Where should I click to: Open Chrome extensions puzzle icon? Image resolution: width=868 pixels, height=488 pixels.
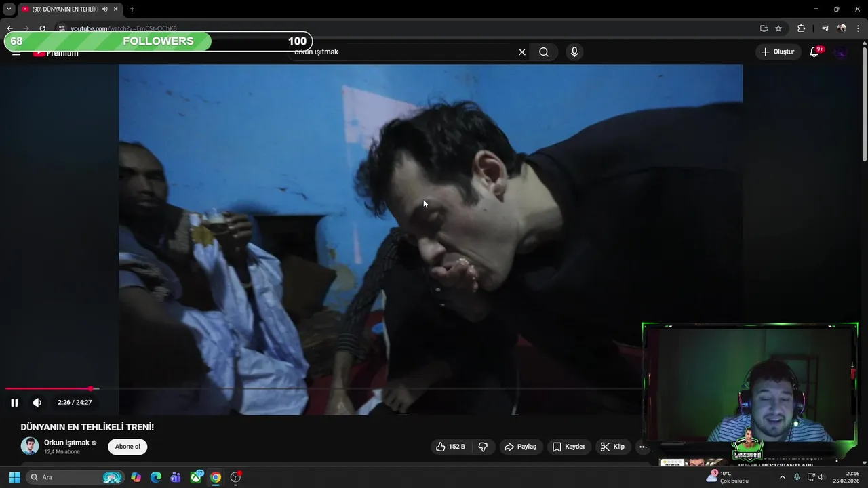click(x=801, y=28)
